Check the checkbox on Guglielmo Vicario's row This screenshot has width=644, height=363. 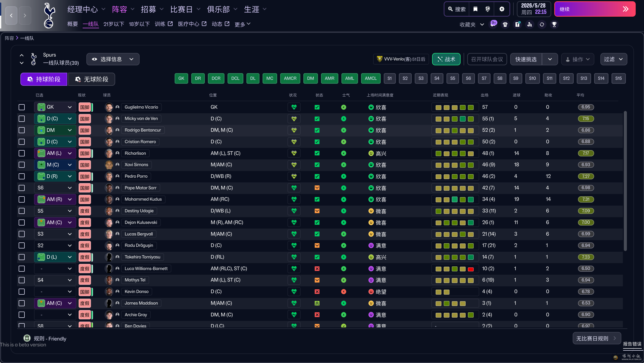[22, 107]
